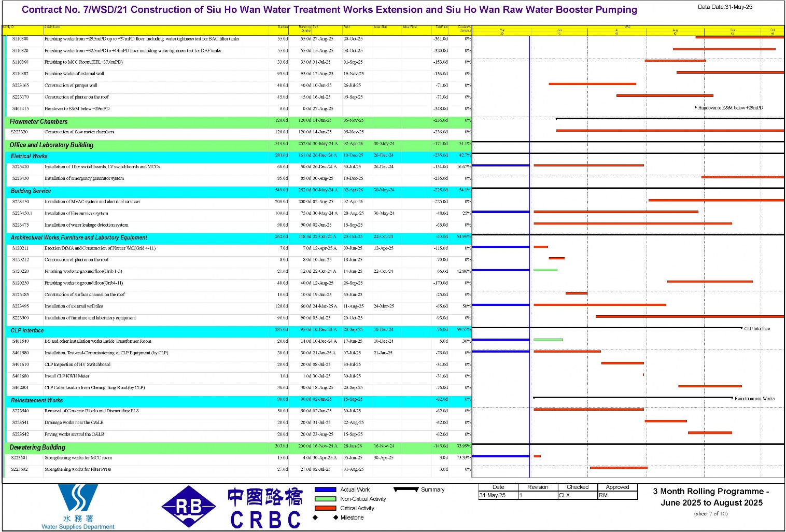Click activity ID S401580

click(20, 353)
